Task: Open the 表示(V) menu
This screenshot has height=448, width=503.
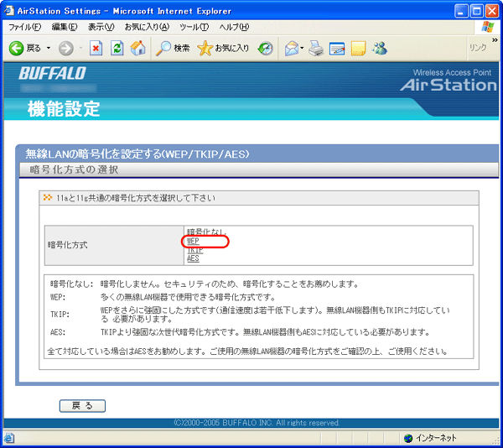Action: (x=101, y=27)
